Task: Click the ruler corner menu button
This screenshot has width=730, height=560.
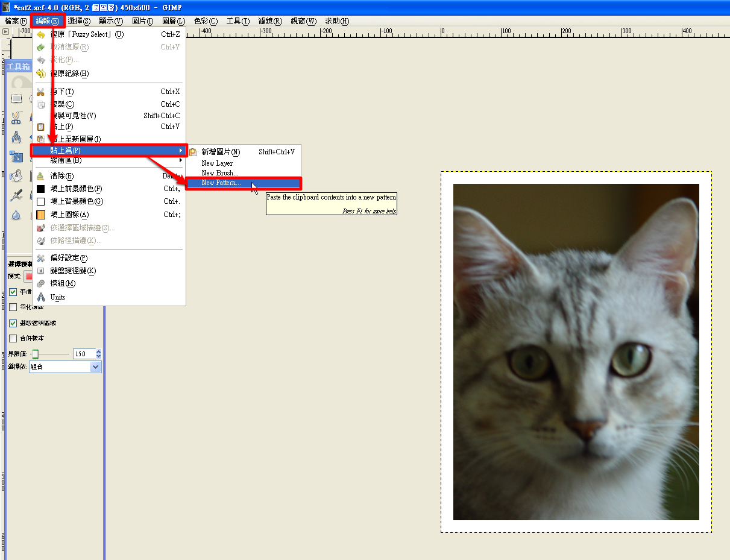Action: pyautogui.click(x=6, y=31)
